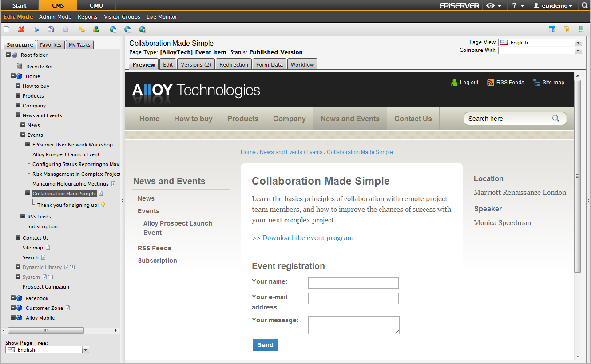Click the Your name input field
The width and height of the screenshot is (591, 364).
[x=353, y=283]
